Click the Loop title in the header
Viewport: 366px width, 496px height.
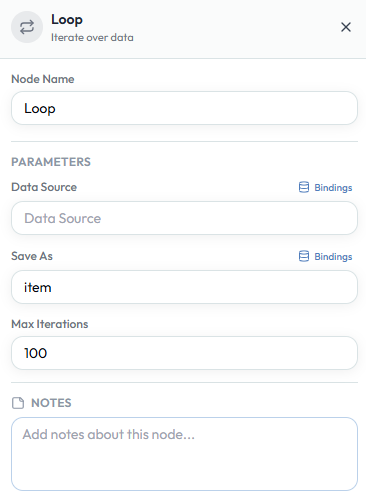(x=67, y=20)
